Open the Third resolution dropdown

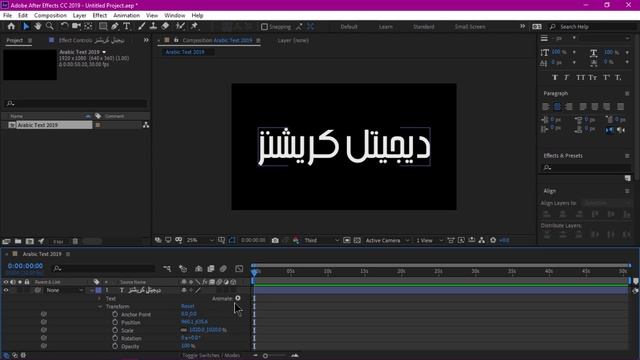pyautogui.click(x=321, y=240)
